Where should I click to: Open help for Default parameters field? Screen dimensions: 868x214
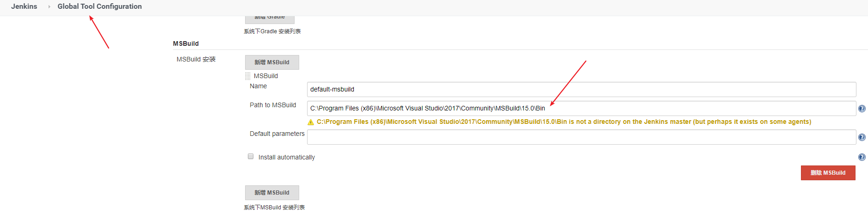[x=862, y=137]
